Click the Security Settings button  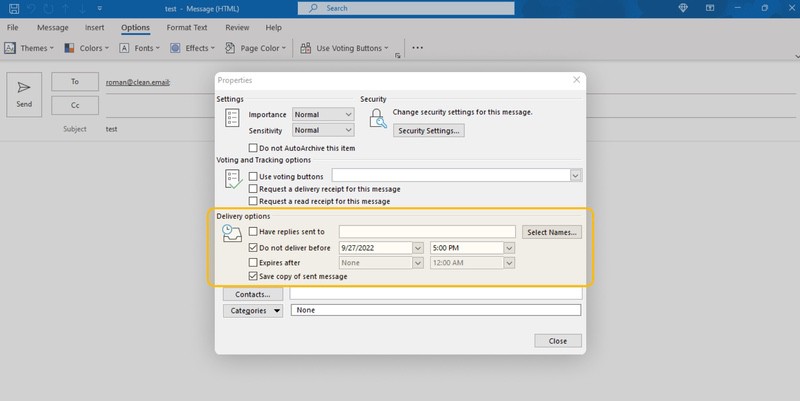click(429, 131)
